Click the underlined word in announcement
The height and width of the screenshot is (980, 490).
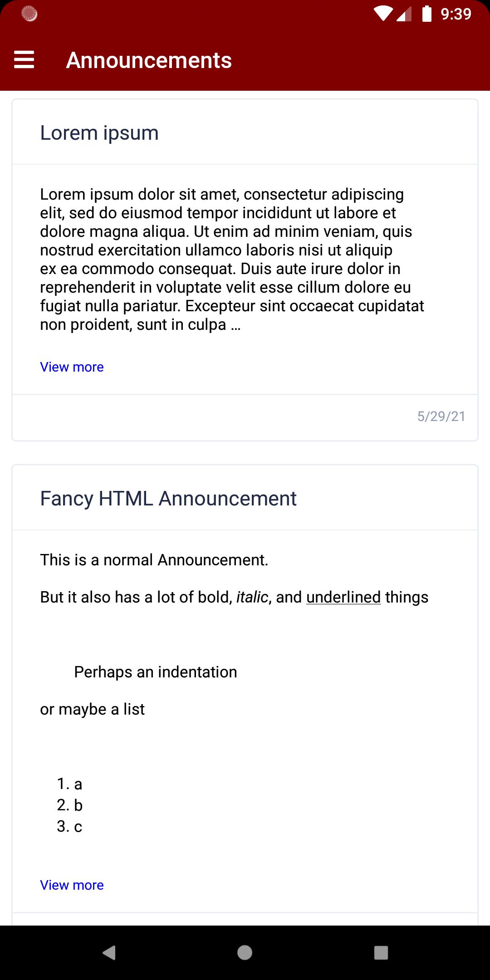point(343,597)
